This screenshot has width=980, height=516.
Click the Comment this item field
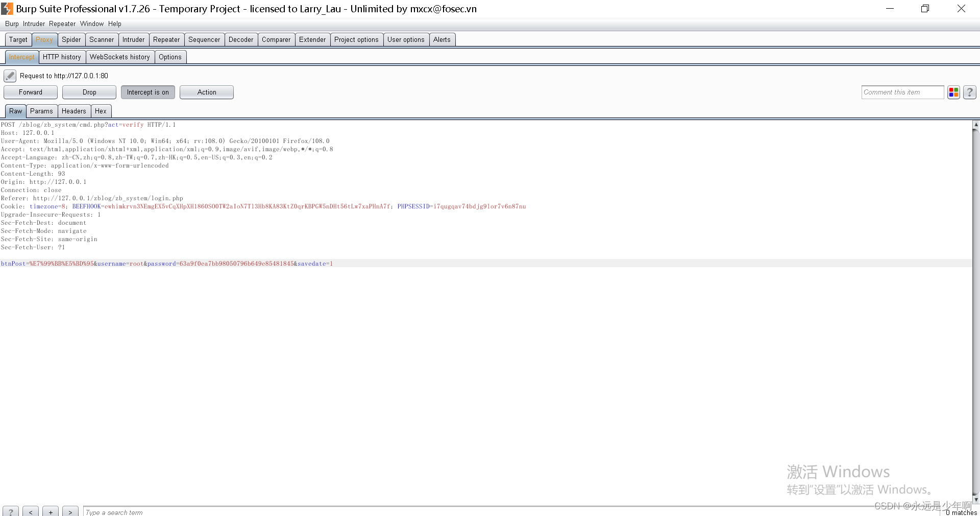[902, 92]
